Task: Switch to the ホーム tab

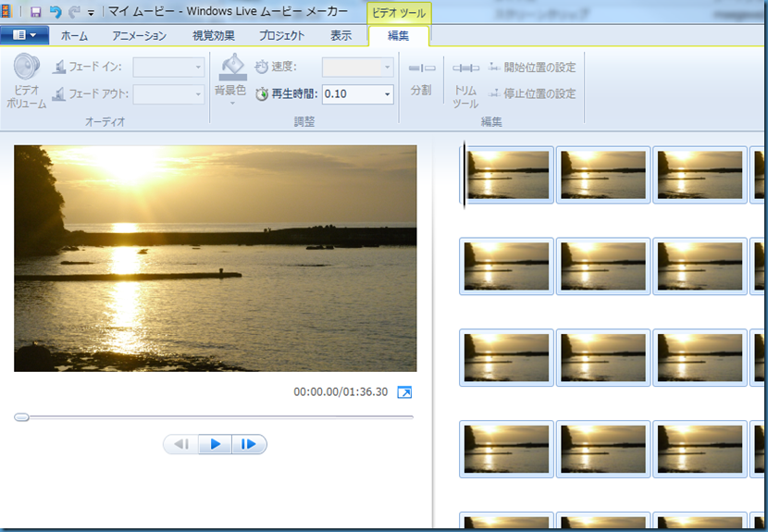Action: [x=74, y=36]
